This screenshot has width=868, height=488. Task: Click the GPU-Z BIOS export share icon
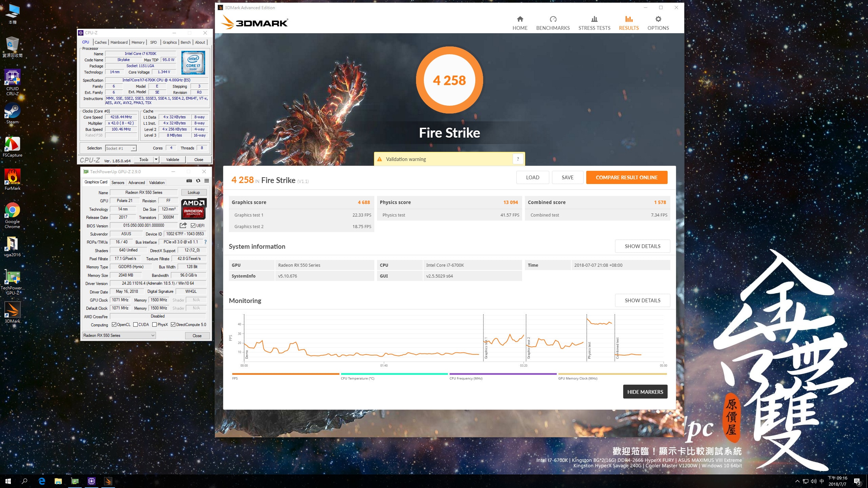183,225
